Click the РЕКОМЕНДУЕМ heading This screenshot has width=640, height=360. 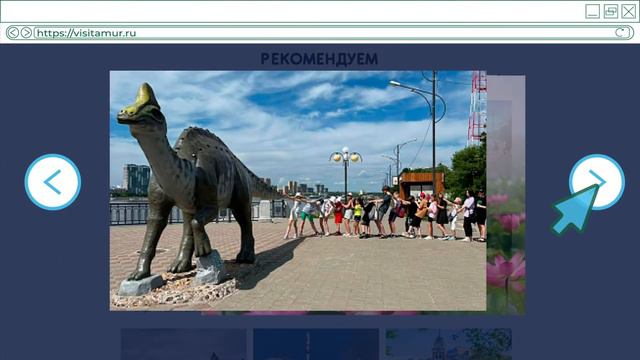[x=319, y=59]
